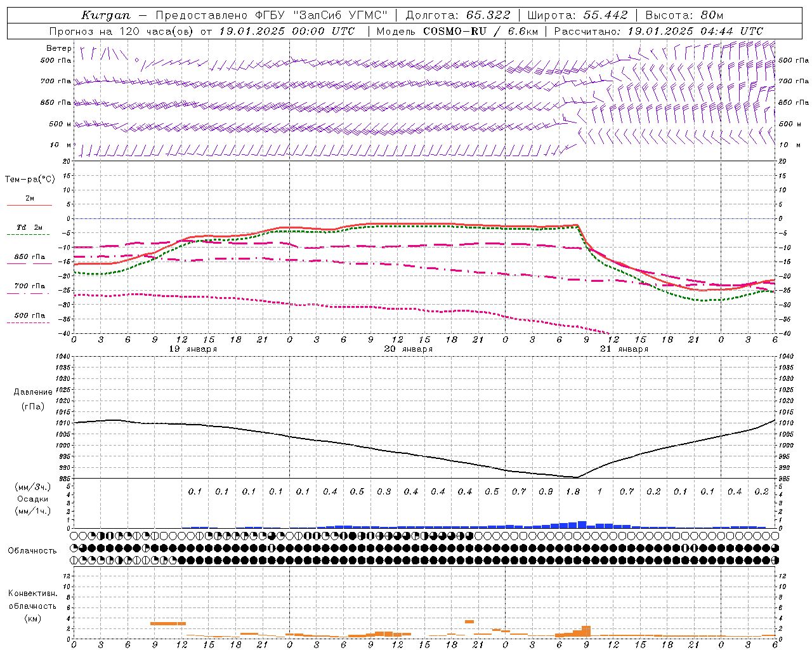This screenshot has height=650, width=812.
Task: Click the station name "Kurgan" in header
Action: (x=106, y=15)
